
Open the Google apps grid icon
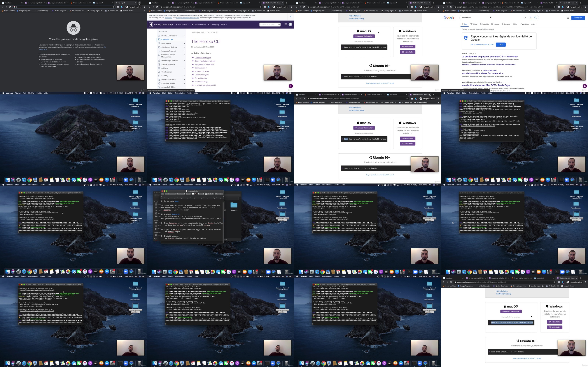click(568, 18)
